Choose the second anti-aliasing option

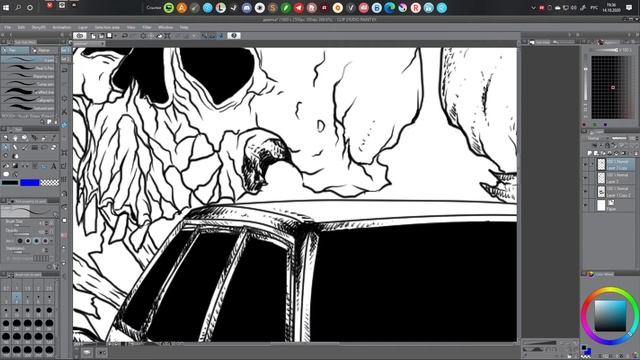[x=28, y=241]
